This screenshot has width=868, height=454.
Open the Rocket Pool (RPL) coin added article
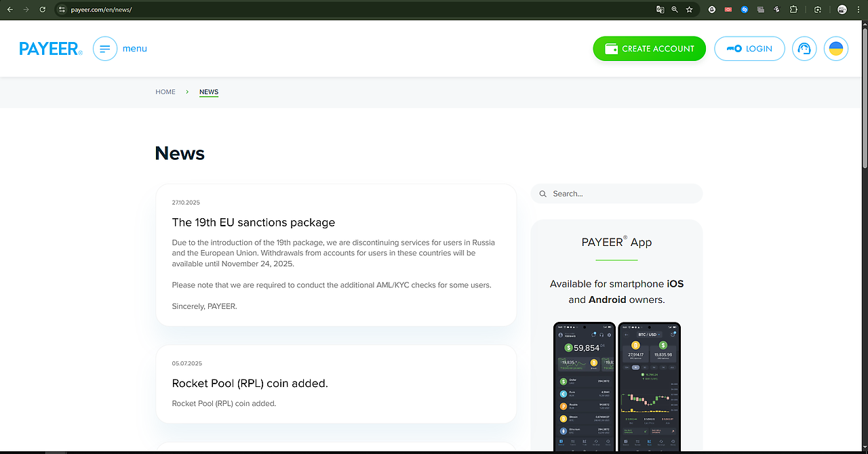click(x=250, y=384)
